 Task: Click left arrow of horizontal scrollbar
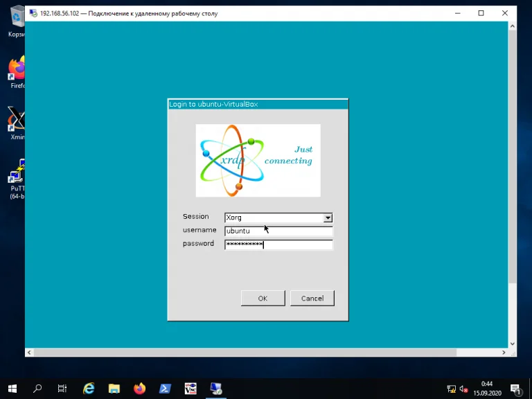pyautogui.click(x=29, y=353)
